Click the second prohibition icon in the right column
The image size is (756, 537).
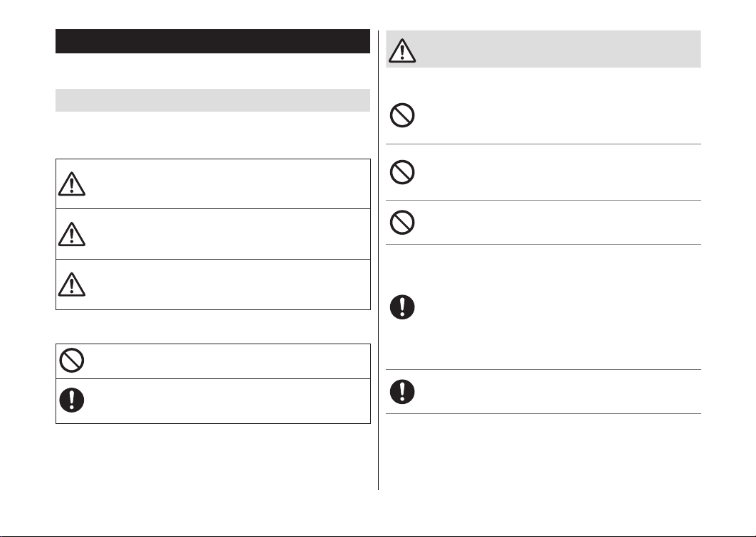(x=402, y=172)
